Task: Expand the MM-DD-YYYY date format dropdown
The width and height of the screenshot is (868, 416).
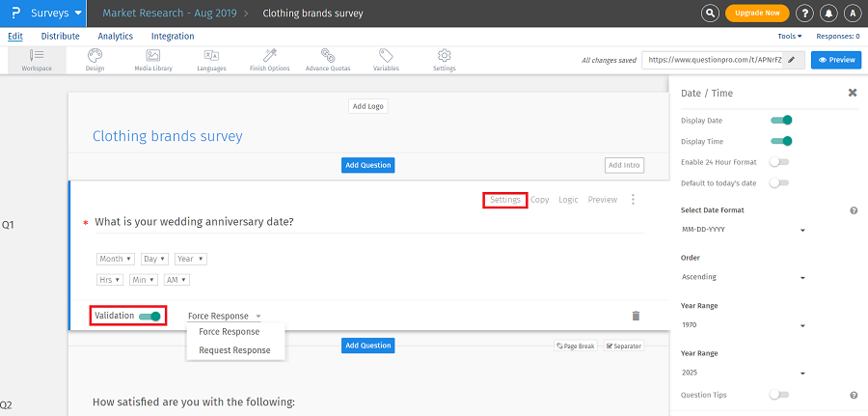Action: pos(743,231)
